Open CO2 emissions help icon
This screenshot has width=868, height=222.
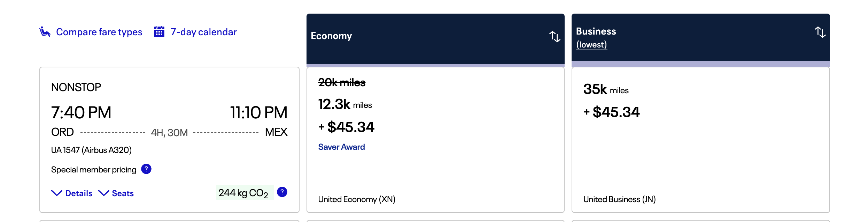pyautogui.click(x=282, y=192)
